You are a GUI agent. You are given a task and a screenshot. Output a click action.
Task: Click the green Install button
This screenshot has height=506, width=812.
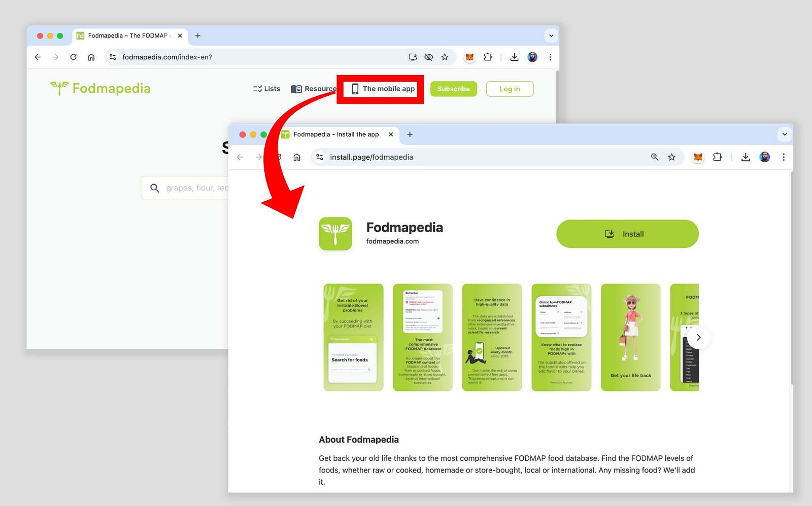(x=627, y=234)
